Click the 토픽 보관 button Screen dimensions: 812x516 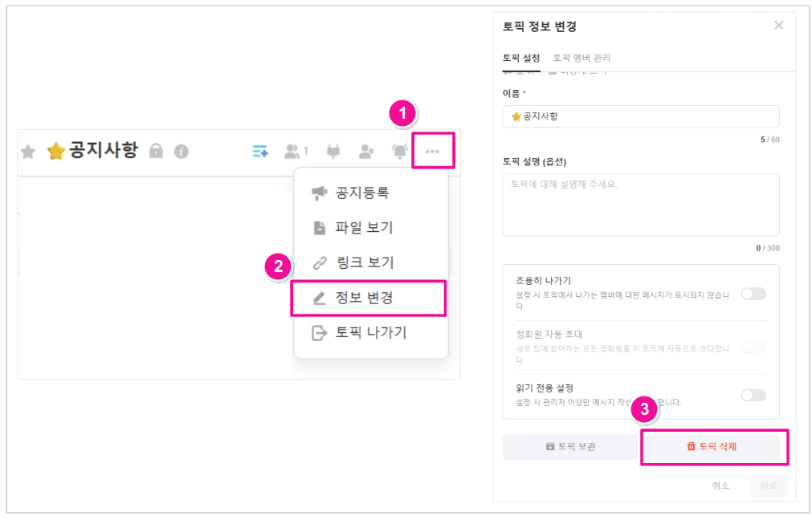(x=571, y=447)
